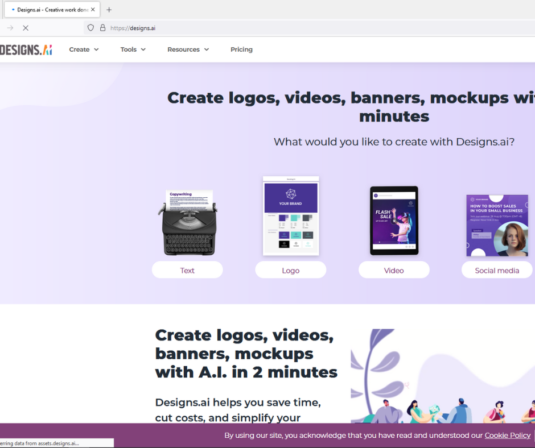Expand the Tools dropdown menu

tap(133, 49)
